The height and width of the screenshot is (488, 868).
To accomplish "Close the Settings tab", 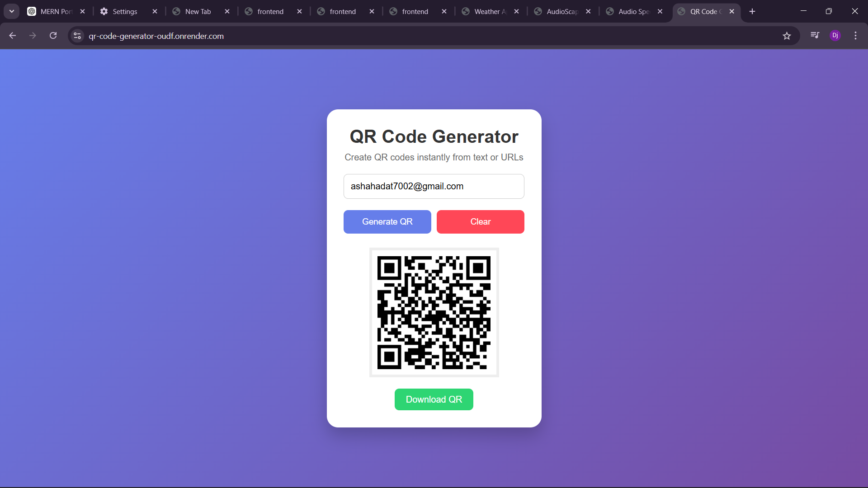I will (155, 11).
